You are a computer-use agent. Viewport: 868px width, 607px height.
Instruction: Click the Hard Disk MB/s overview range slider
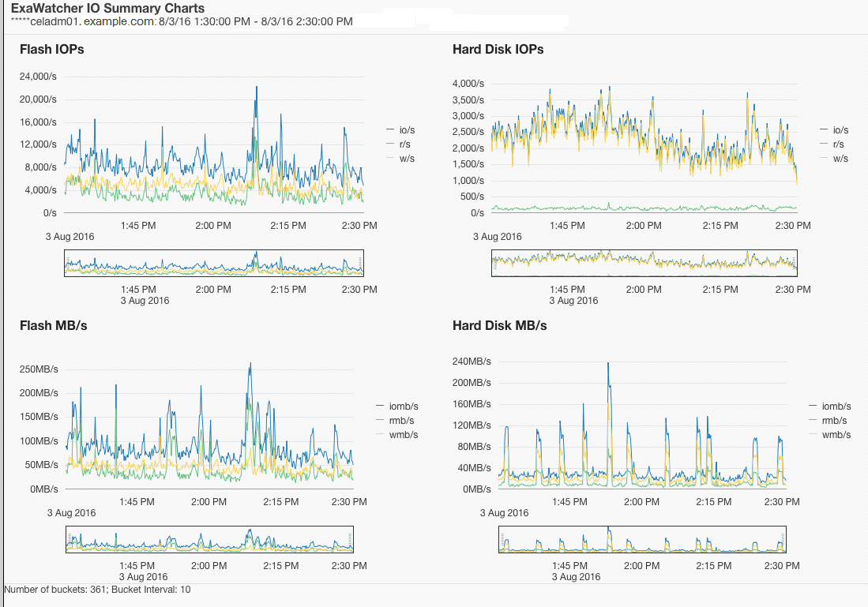pos(642,539)
